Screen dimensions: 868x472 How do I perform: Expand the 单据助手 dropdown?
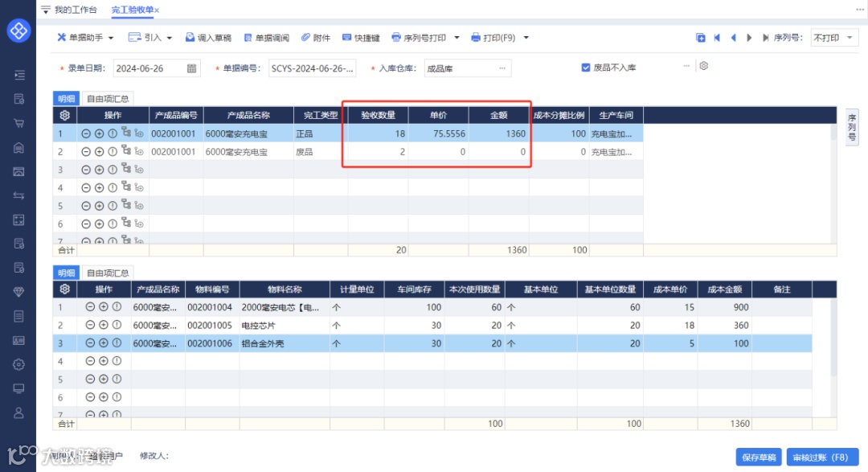pyautogui.click(x=111, y=39)
